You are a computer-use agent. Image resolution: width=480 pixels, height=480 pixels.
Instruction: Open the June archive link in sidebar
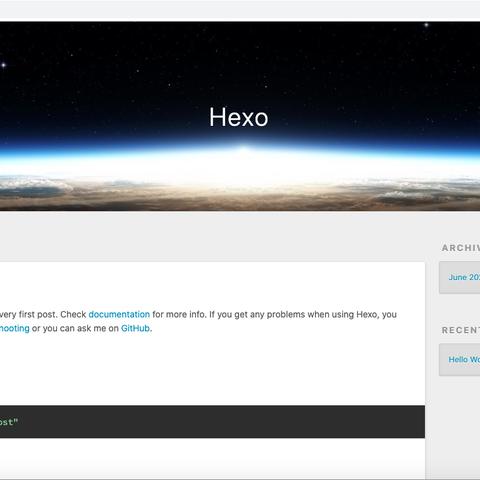[464, 277]
